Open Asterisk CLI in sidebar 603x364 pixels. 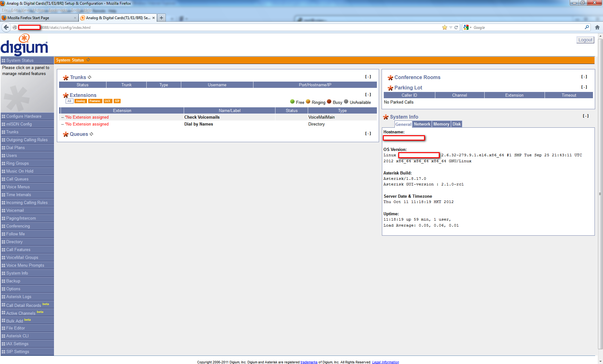[27, 336]
